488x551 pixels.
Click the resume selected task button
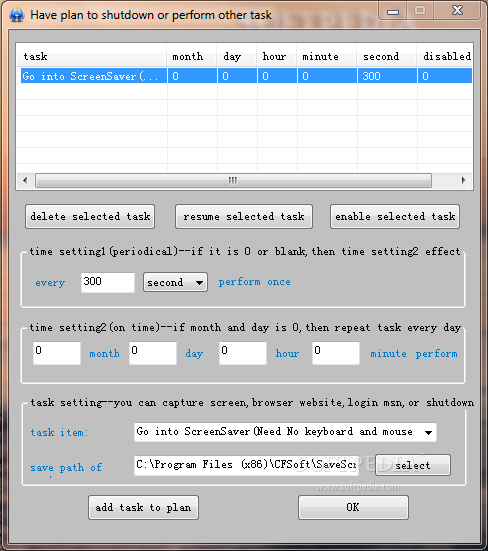[x=244, y=216]
